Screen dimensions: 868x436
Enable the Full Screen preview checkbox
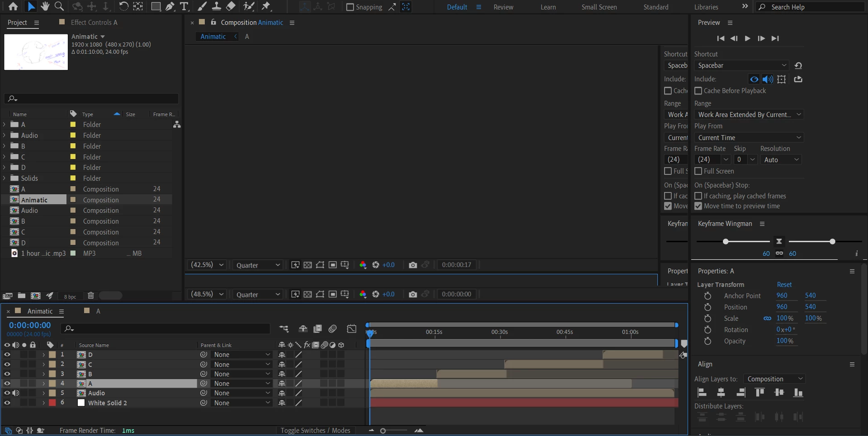tap(698, 171)
